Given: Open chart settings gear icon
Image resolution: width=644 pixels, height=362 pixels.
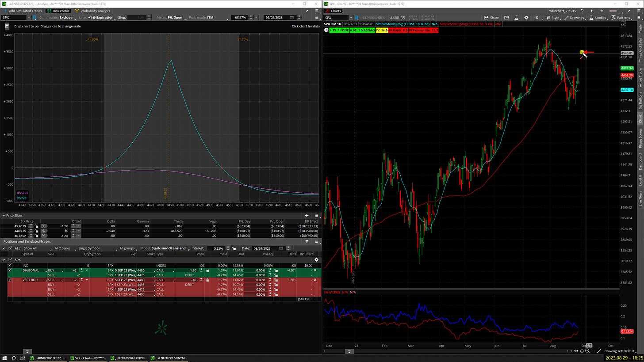Looking at the screenshot, I should (x=526, y=18).
